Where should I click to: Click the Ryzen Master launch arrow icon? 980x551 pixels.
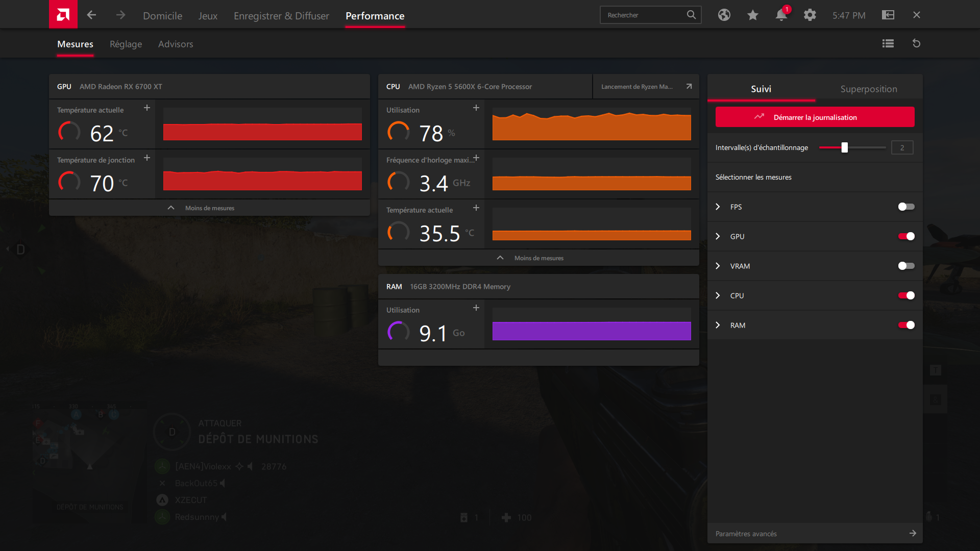[689, 86]
